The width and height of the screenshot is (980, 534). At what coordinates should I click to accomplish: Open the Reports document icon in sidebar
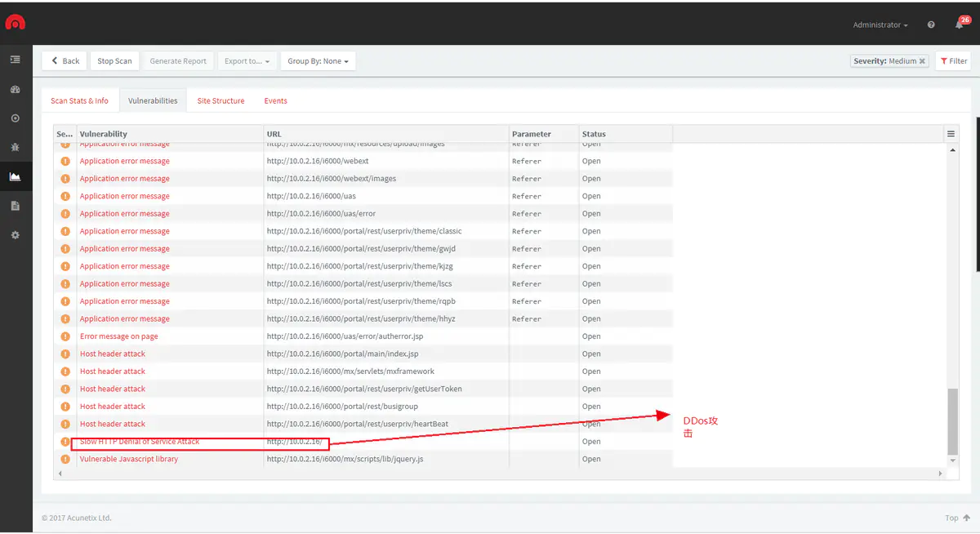pyautogui.click(x=15, y=206)
